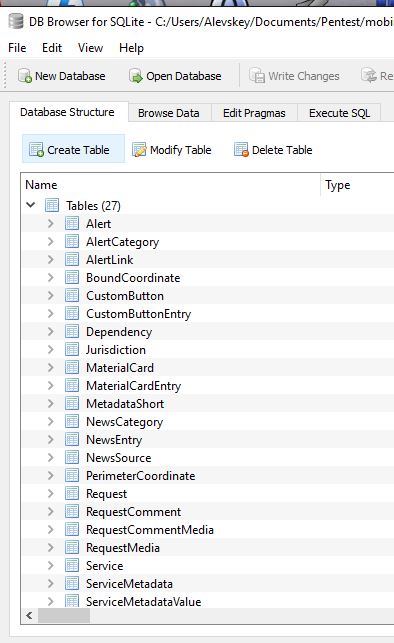Expand the ServiceMetadata table node
The width and height of the screenshot is (394, 643).
[50, 584]
